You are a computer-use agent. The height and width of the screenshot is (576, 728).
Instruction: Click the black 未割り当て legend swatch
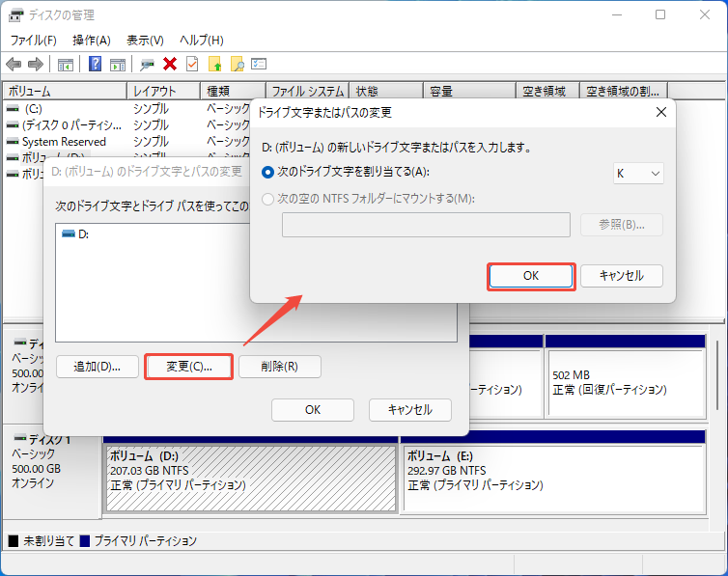(x=14, y=540)
